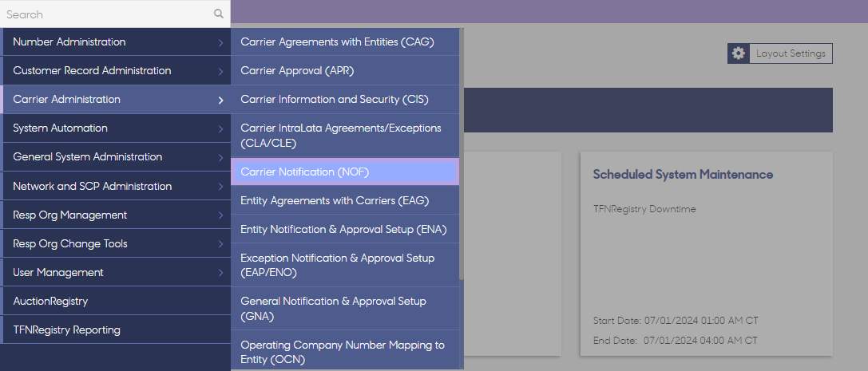
Task: Select TFNRegistry Reporting from the menu
Action: 116,330
